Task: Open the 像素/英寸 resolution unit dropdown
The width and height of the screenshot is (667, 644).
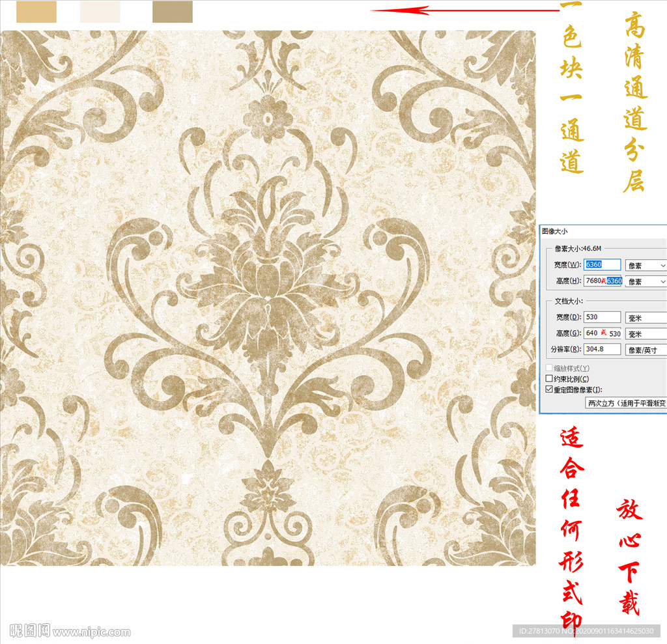Action: [646, 350]
